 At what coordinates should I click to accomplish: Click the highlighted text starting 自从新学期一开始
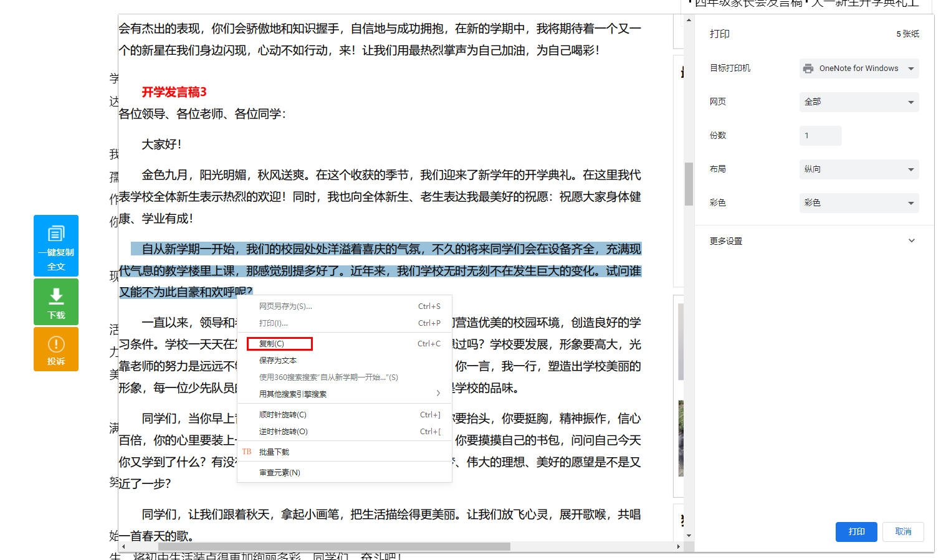[380, 271]
